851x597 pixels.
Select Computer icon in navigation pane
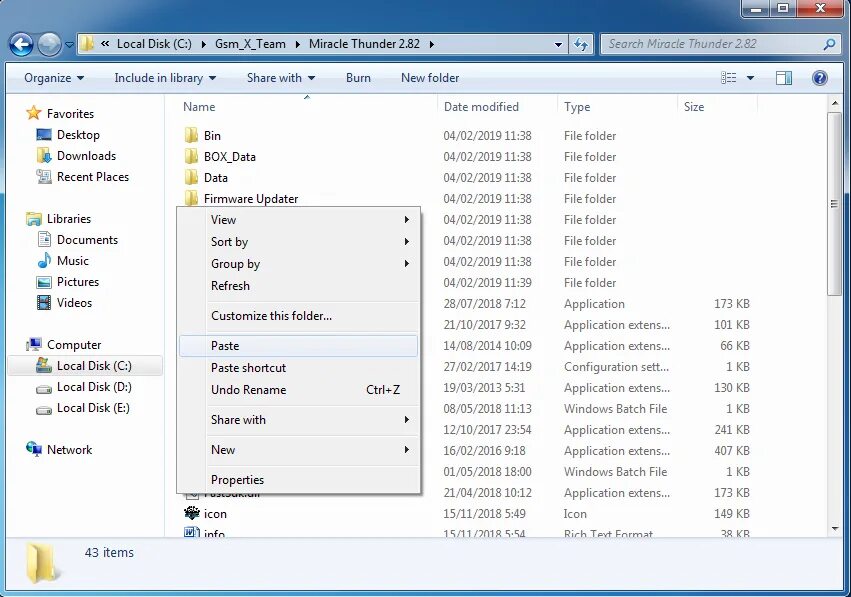pyautogui.click(x=34, y=345)
